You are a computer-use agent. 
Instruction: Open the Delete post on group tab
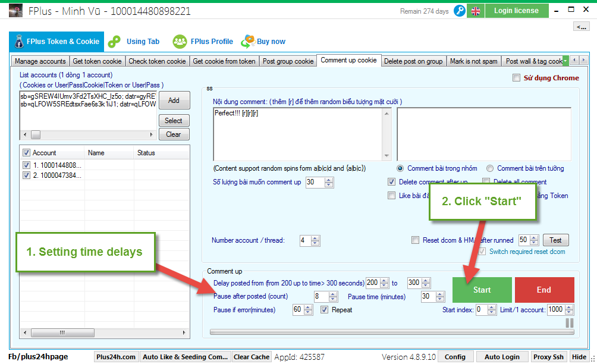[413, 61]
